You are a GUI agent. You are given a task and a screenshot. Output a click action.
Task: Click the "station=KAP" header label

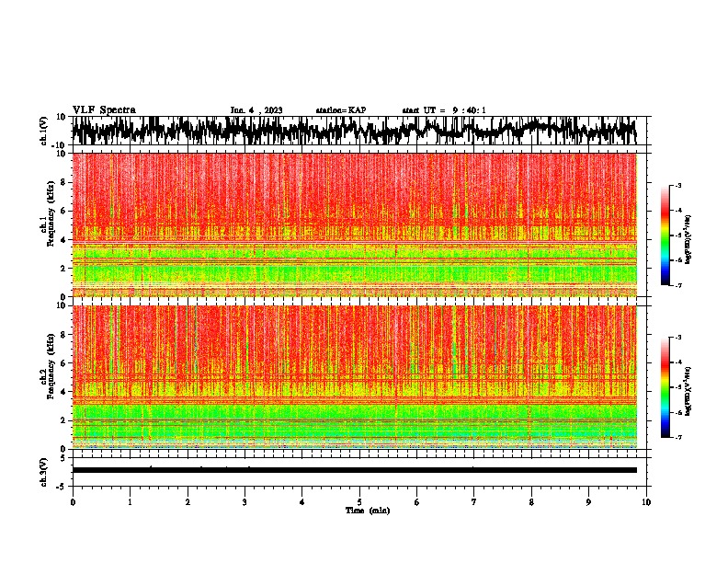(341, 110)
